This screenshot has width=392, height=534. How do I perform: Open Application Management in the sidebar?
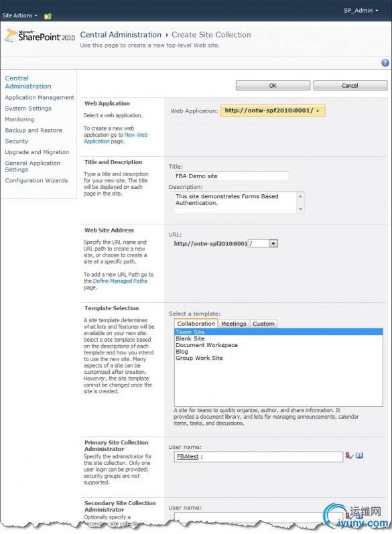pyautogui.click(x=40, y=97)
